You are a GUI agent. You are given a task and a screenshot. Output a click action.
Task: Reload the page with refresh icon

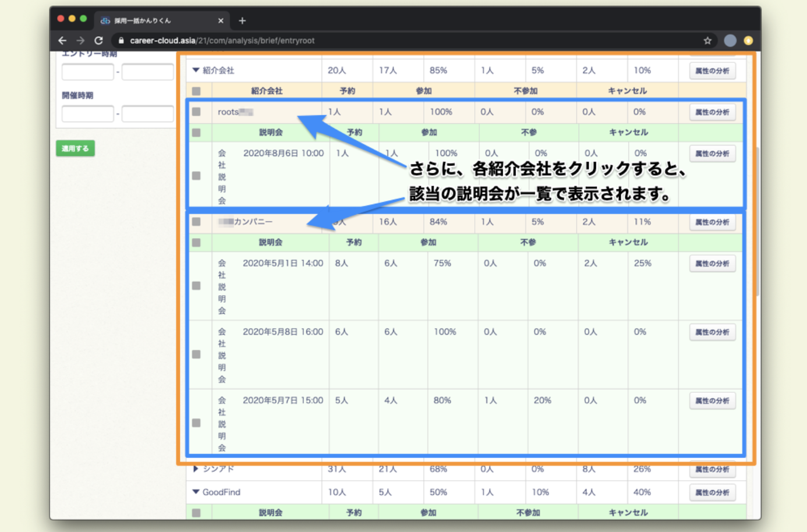tap(99, 41)
